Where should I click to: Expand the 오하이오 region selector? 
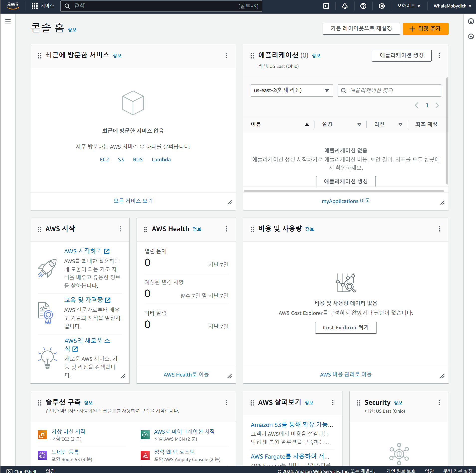[x=409, y=6]
